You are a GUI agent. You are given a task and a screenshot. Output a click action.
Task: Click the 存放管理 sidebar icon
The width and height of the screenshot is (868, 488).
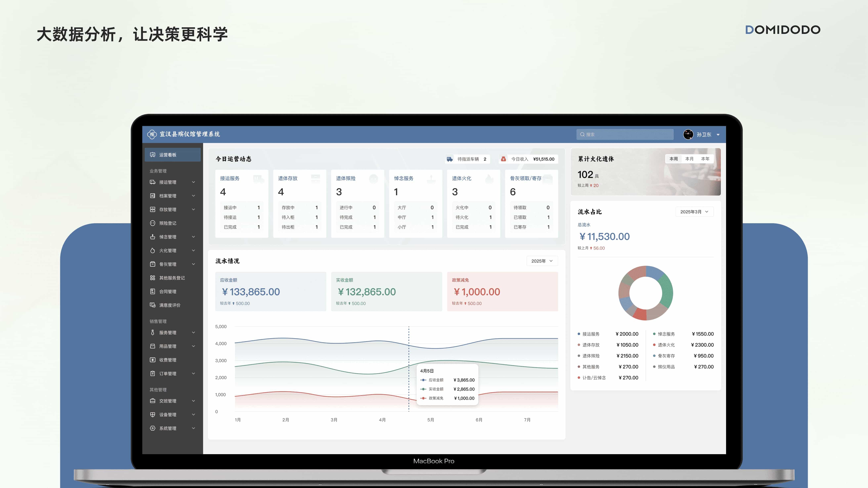coord(153,209)
